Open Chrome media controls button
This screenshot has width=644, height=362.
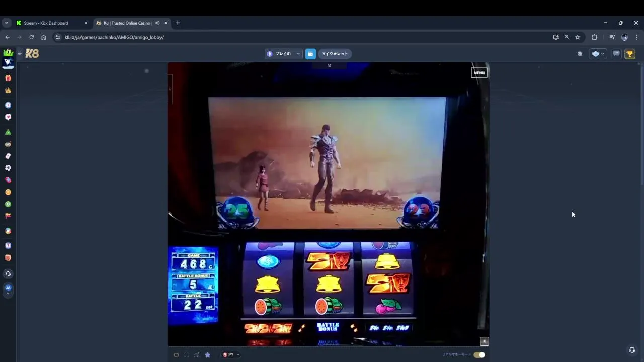click(612, 37)
